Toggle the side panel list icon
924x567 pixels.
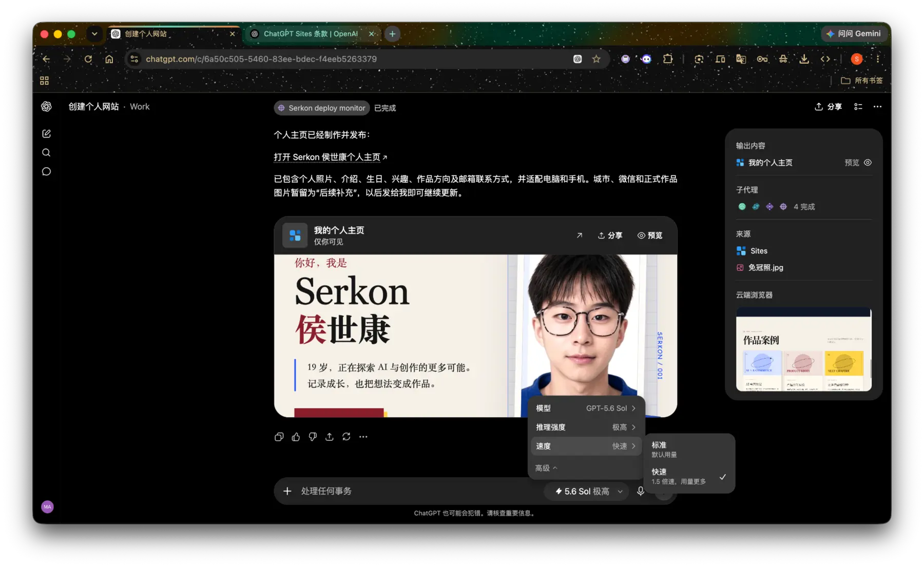858,107
